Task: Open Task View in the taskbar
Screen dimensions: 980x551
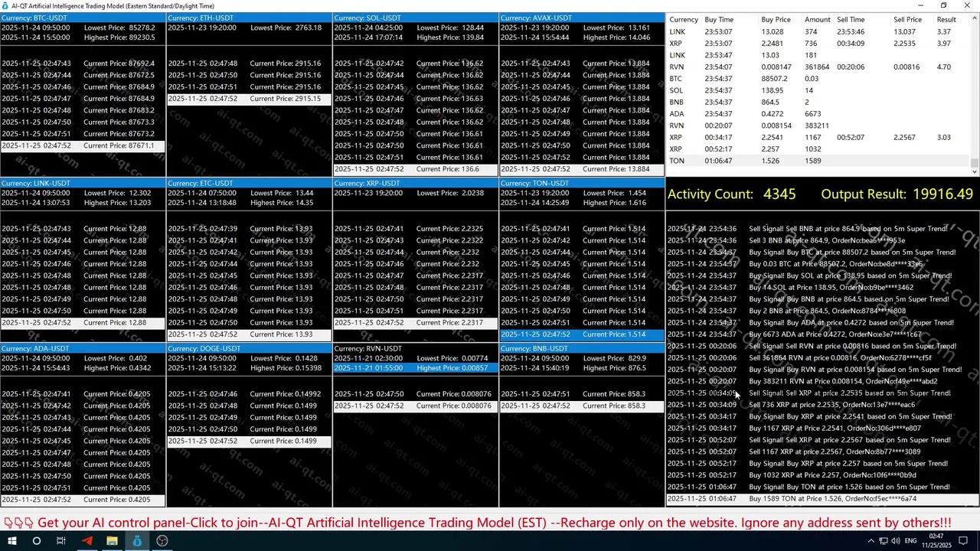Action: pyautogui.click(x=61, y=540)
